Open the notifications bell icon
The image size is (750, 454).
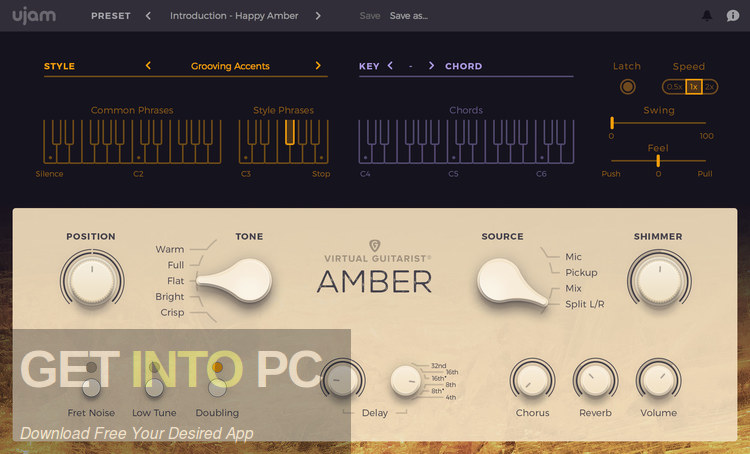point(706,16)
